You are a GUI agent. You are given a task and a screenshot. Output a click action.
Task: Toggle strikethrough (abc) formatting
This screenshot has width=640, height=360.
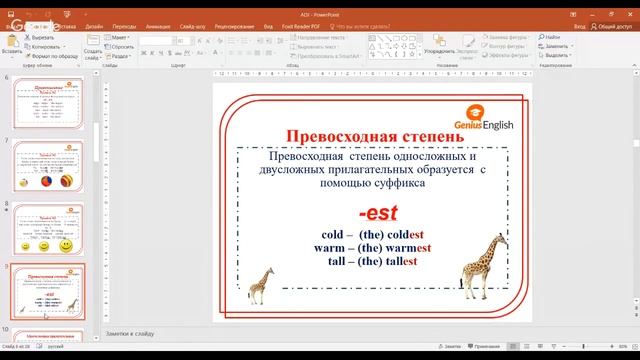(178, 53)
